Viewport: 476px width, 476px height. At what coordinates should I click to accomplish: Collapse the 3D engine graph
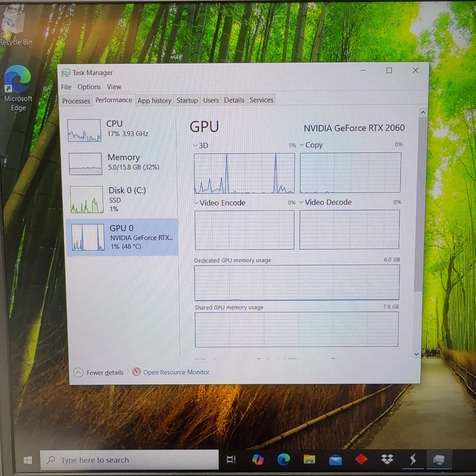click(x=195, y=145)
